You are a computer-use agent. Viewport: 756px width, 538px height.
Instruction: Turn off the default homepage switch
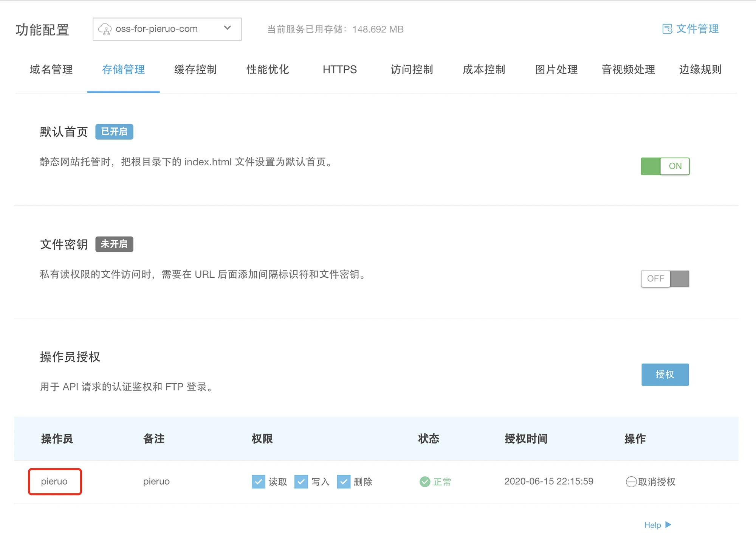tap(665, 166)
